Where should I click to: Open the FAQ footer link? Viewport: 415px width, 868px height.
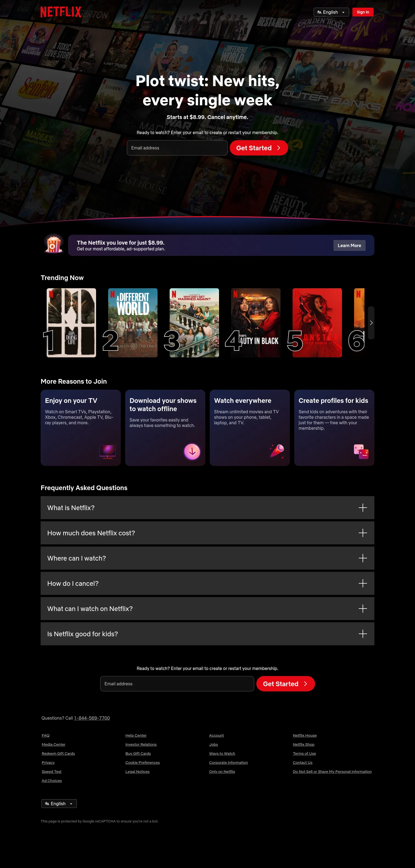click(46, 735)
